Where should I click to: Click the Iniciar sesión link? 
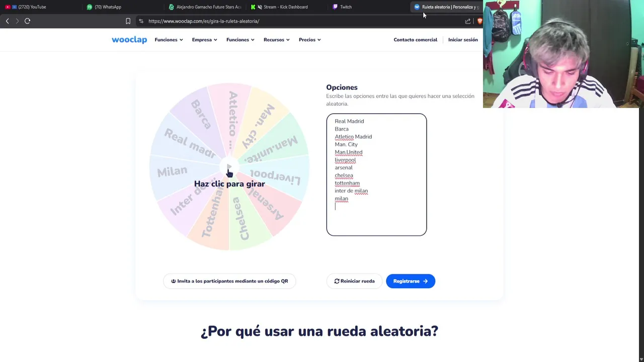point(463,40)
